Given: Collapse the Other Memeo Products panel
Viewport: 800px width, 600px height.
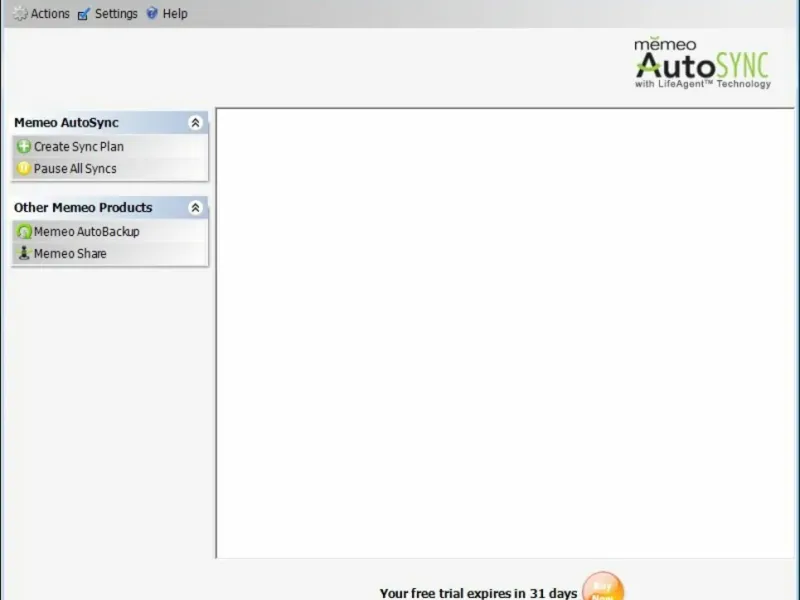Looking at the screenshot, I should pos(195,208).
